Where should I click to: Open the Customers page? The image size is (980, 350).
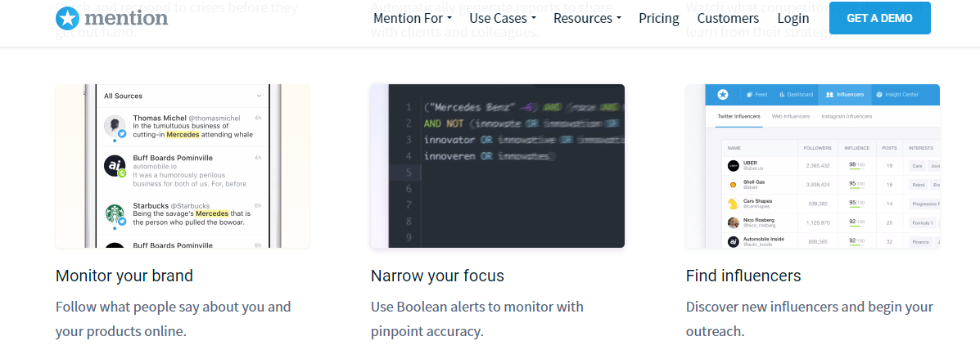tap(728, 18)
